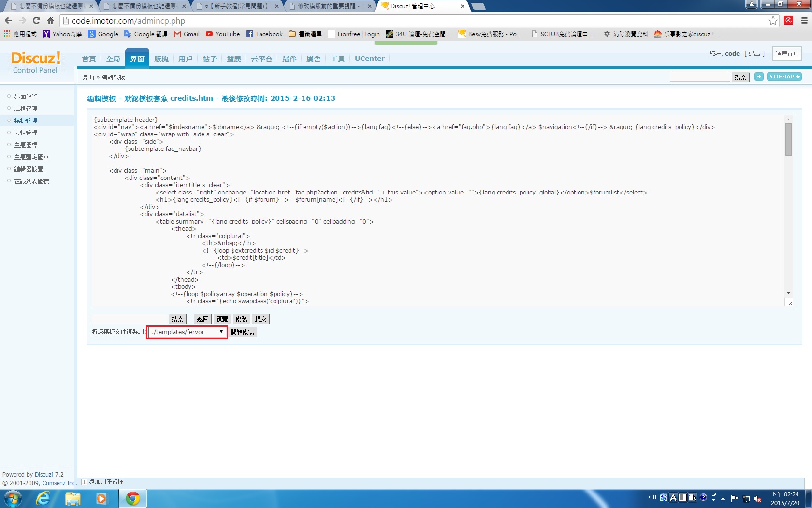The image size is (812, 508).
Task: Open the Windows Start button
Action: [x=13, y=498]
